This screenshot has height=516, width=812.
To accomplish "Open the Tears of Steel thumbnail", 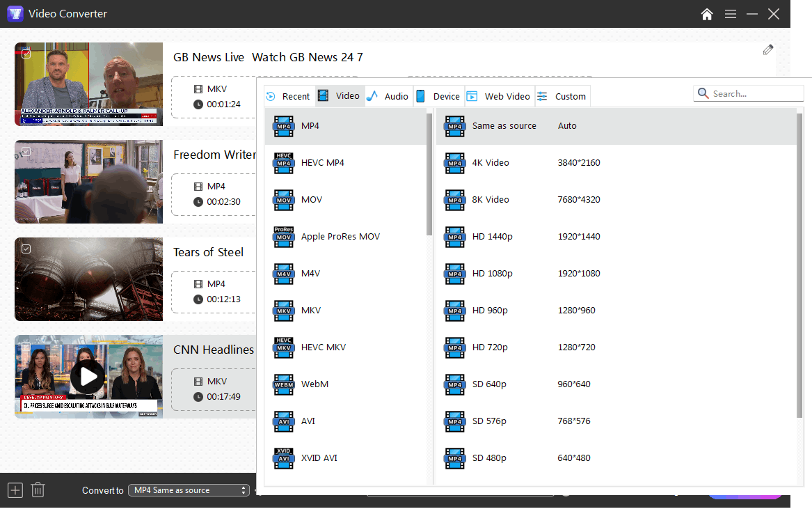I will pyautogui.click(x=88, y=279).
